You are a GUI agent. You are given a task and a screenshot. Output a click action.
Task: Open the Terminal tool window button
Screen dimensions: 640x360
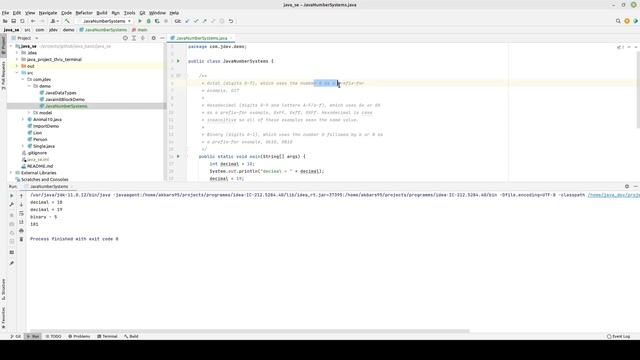click(107, 336)
